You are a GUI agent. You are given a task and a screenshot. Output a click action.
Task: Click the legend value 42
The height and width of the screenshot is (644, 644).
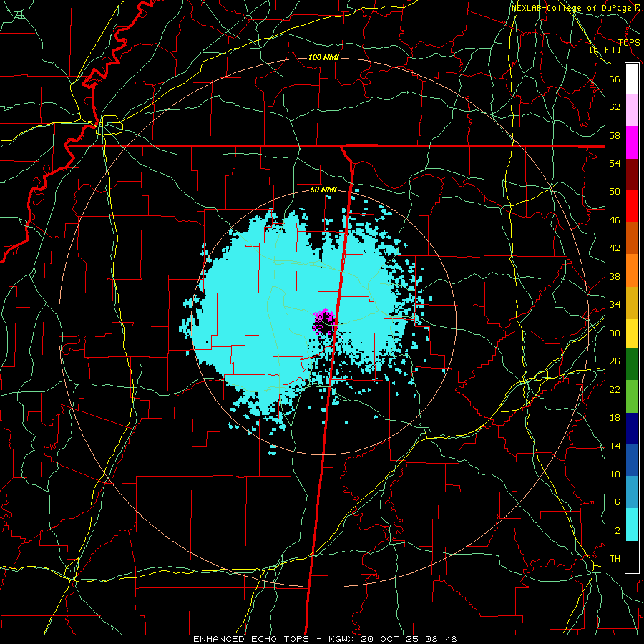click(x=615, y=248)
